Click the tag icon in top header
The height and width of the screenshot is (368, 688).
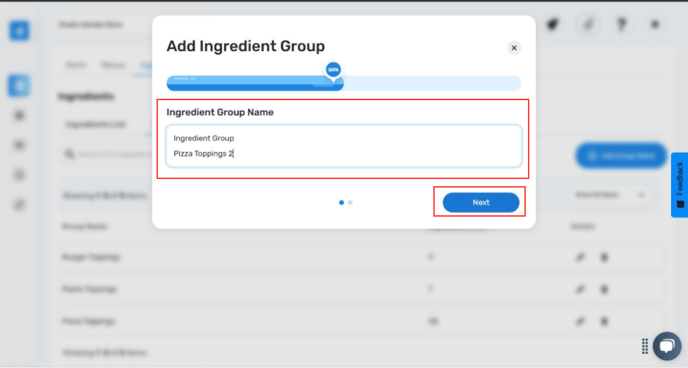point(553,25)
